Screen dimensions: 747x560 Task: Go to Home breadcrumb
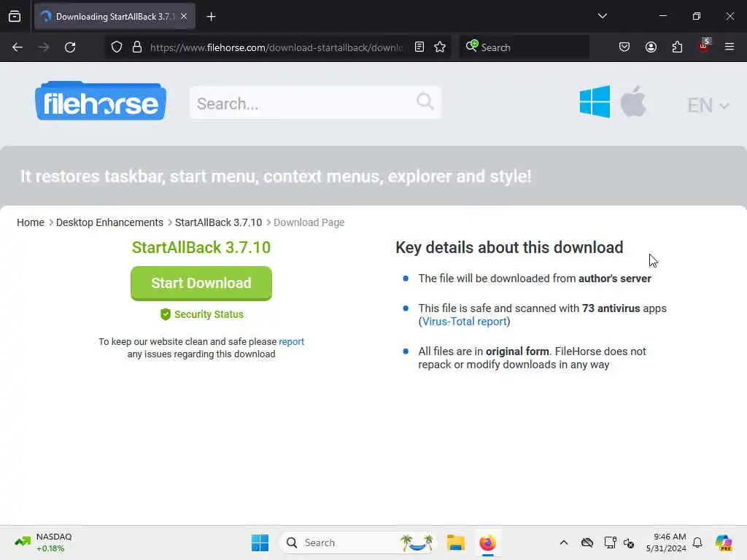click(31, 222)
